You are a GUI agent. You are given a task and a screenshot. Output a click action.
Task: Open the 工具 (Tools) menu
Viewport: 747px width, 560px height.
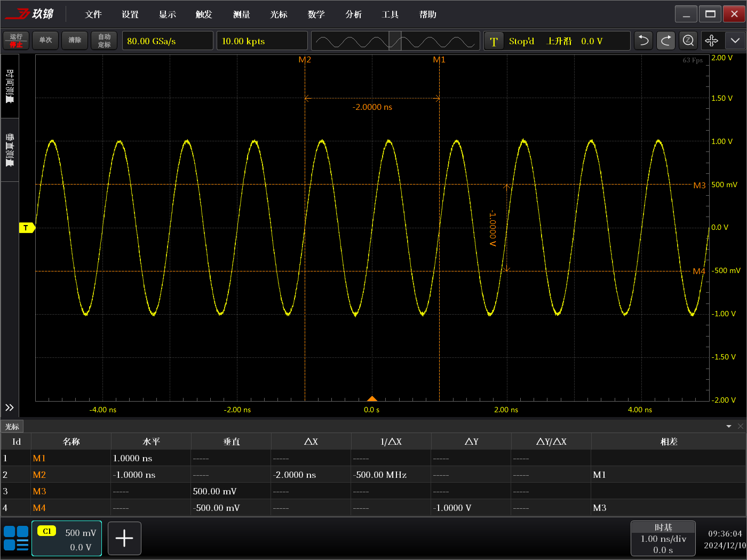coord(391,14)
